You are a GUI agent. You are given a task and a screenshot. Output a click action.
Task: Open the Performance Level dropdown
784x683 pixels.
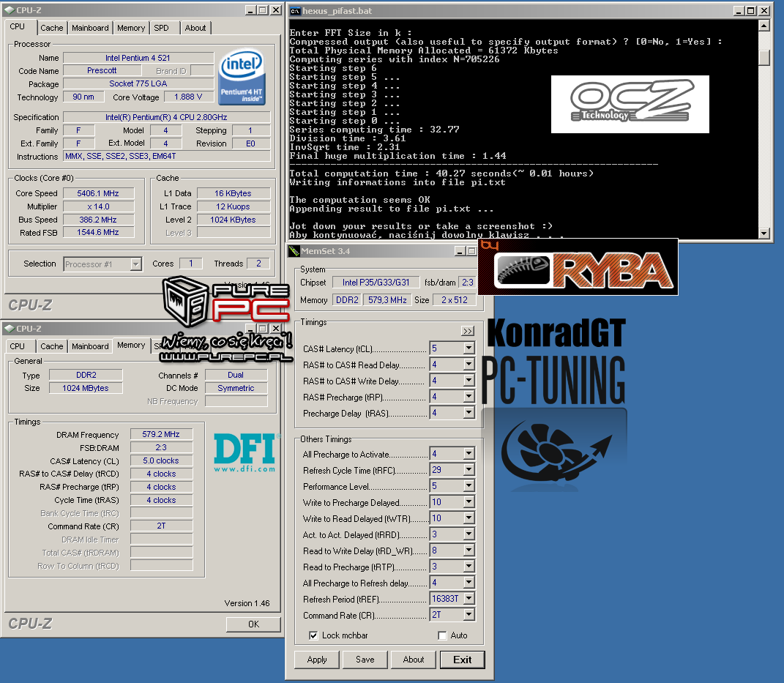coord(468,486)
